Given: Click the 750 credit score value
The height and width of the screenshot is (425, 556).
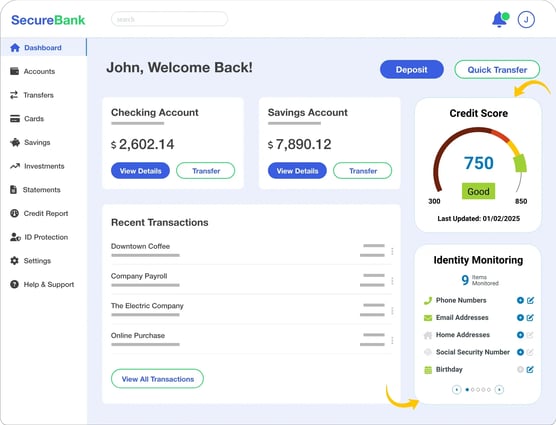Looking at the screenshot, I should tap(479, 163).
